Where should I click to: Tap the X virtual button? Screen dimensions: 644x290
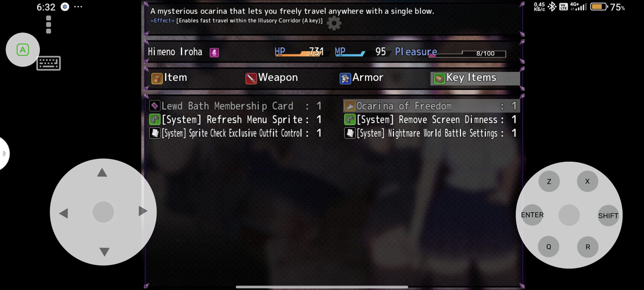(x=587, y=181)
